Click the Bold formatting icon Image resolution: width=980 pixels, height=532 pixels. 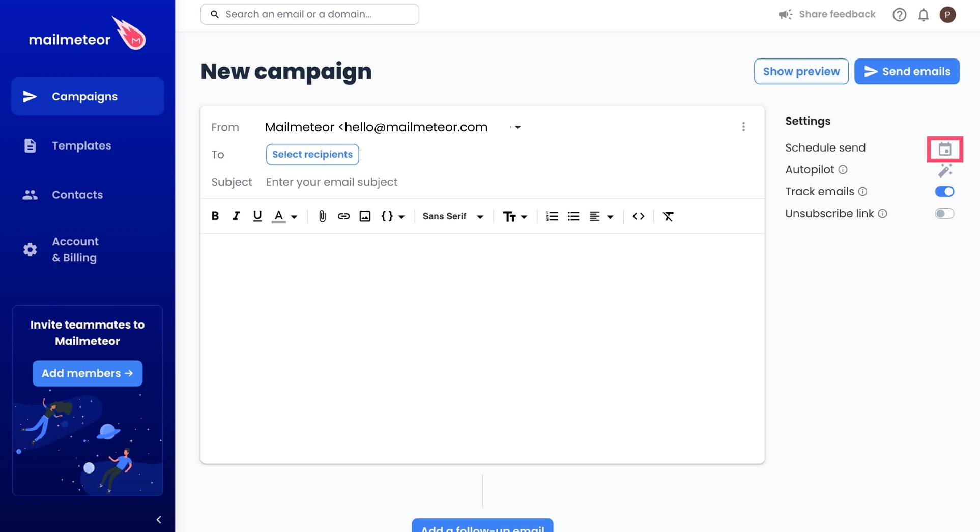point(215,216)
